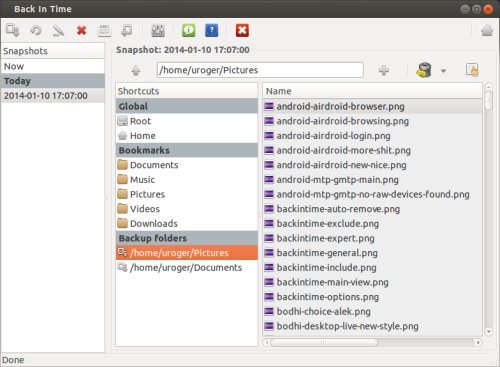The width and height of the screenshot is (500, 367).
Task: Select backintime-expert.png
Action: (x=372, y=238)
